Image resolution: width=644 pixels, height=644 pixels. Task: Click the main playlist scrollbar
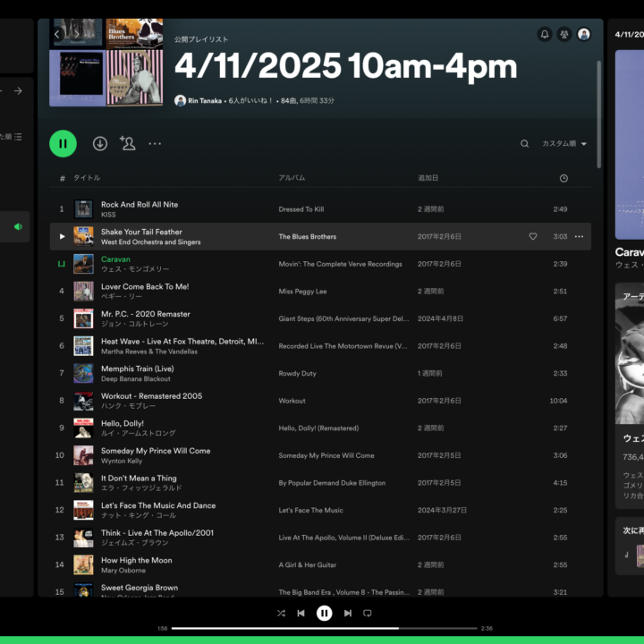click(598, 114)
